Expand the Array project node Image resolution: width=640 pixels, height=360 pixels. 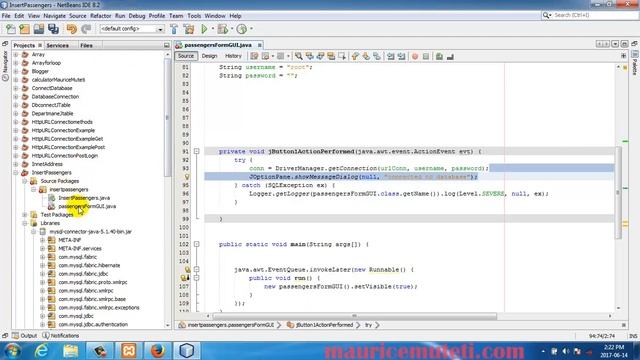pyautogui.click(x=16, y=54)
